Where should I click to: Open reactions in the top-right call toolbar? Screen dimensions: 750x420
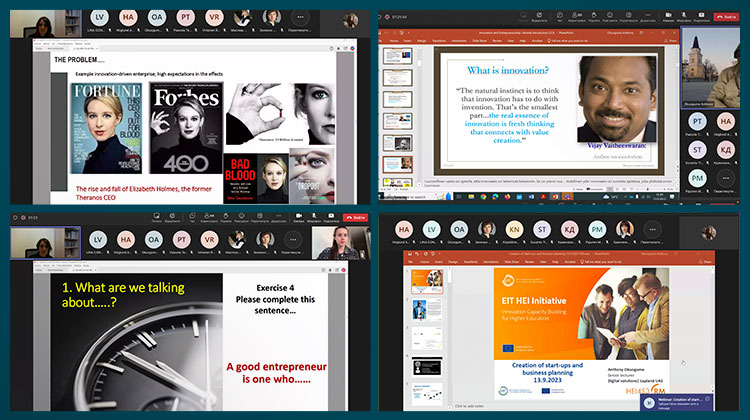click(610, 17)
